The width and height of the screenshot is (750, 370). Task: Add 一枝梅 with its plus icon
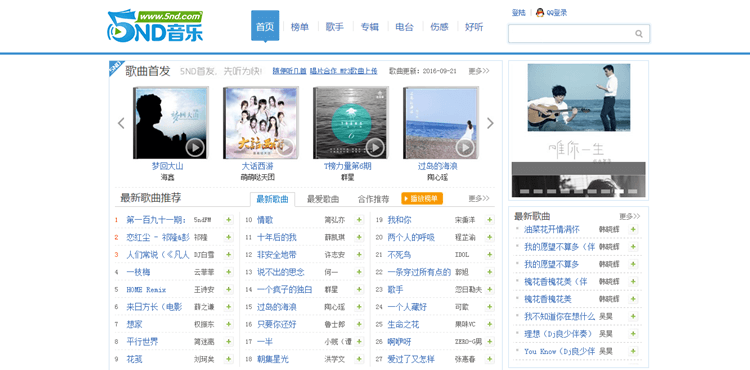229,272
